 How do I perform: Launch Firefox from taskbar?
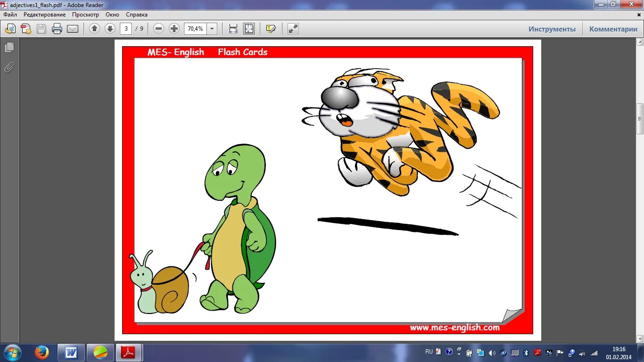pyautogui.click(x=42, y=353)
